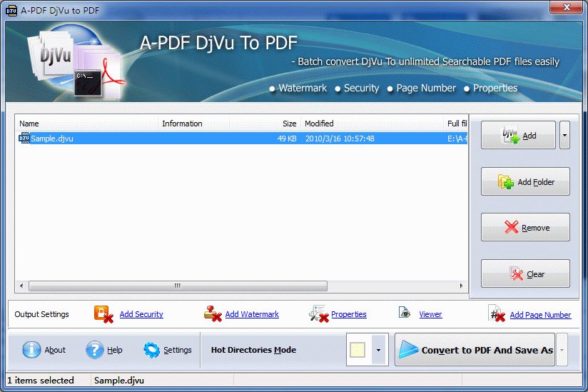Click the Full file column header
The height and width of the screenshot is (392, 588).
(455, 124)
